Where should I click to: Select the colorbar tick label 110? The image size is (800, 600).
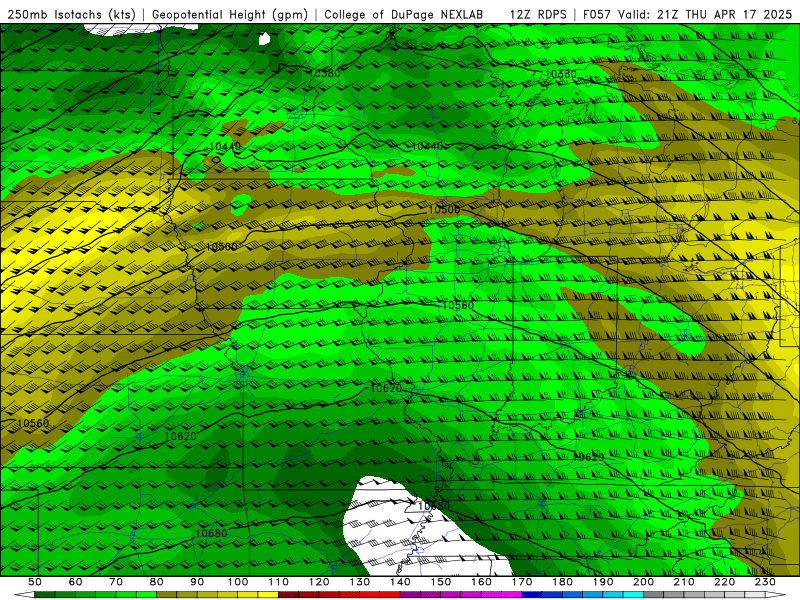279,582
